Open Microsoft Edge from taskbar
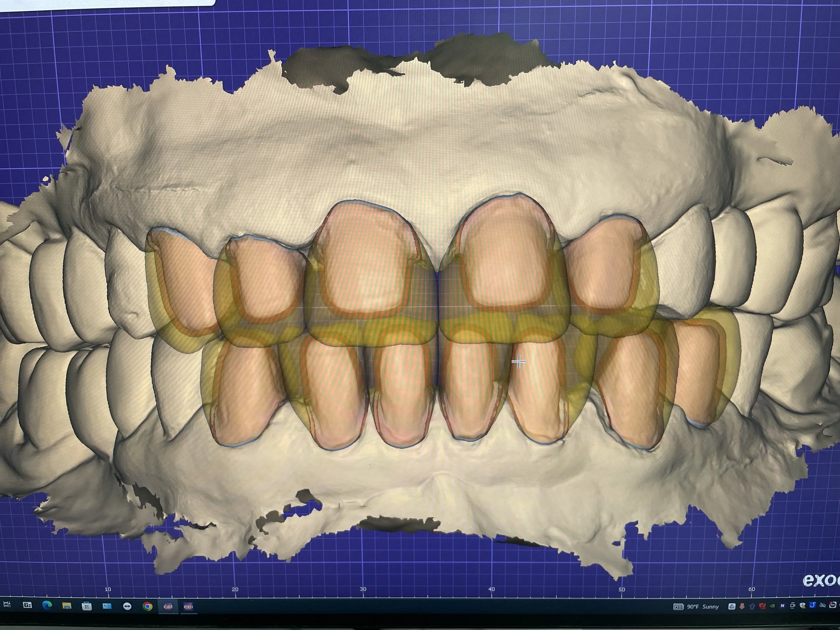 (x=47, y=605)
